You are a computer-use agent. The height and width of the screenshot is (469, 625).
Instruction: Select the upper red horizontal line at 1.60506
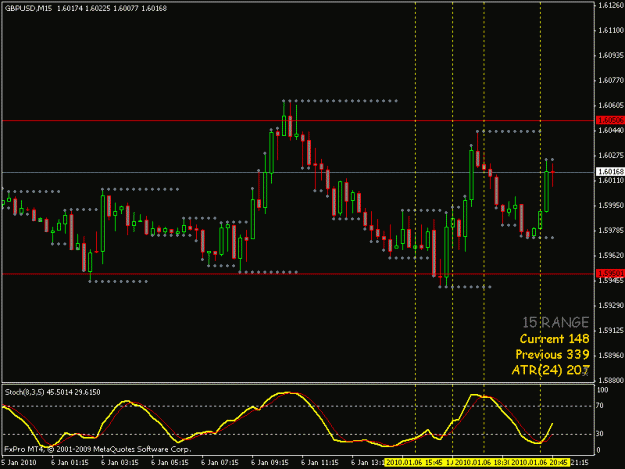tap(298, 120)
